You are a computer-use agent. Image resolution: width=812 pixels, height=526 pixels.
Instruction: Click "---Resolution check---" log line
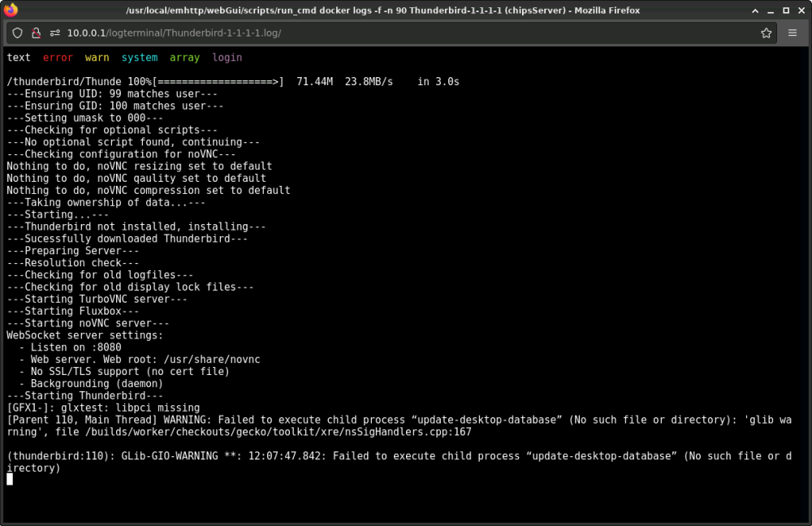73,263
